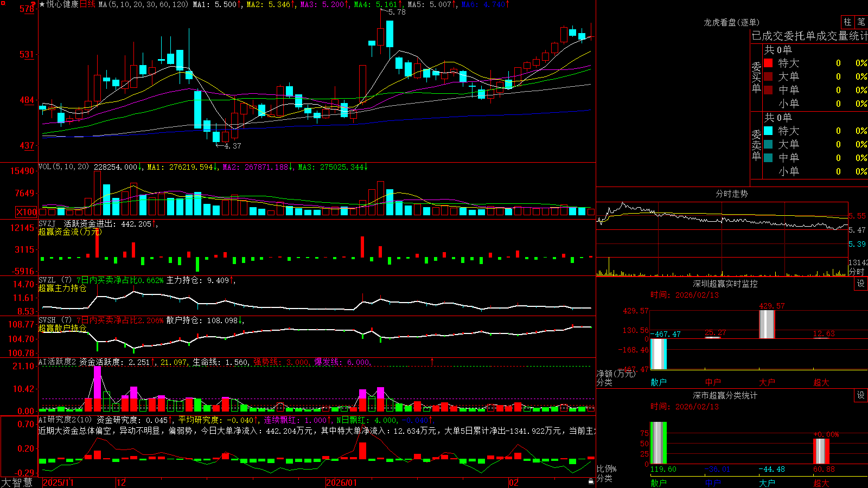Click 资金研究度: 0.045 value
This screenshot has width=868, height=488.
click(x=134, y=420)
